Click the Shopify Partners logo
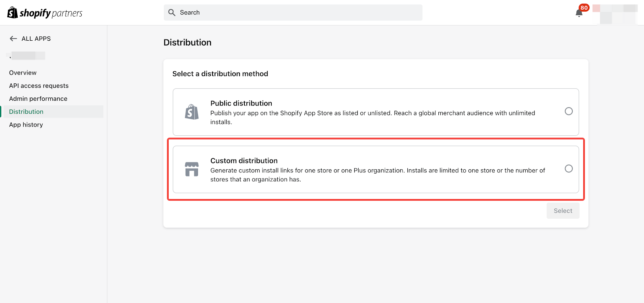644x303 pixels. tap(45, 13)
